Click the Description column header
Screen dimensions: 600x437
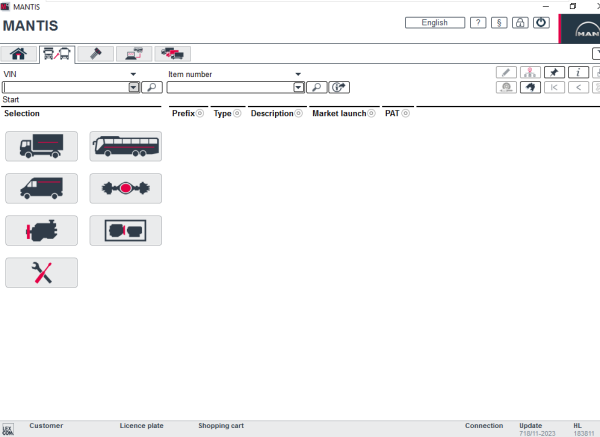click(272, 113)
